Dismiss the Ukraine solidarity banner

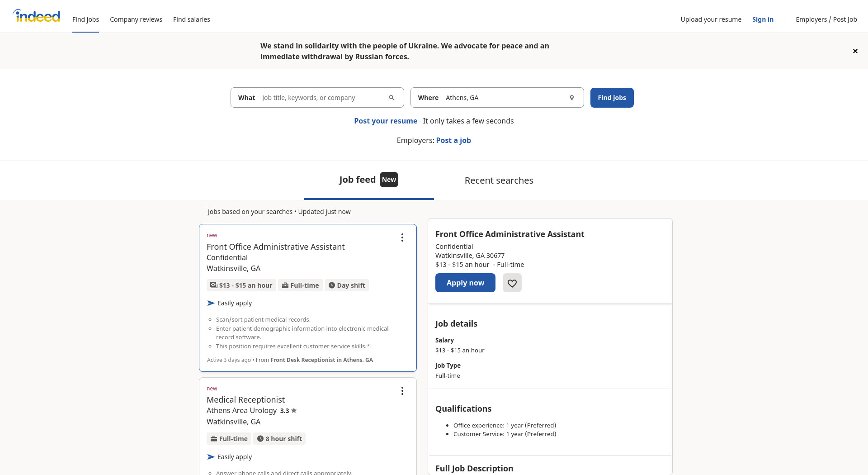855,51
